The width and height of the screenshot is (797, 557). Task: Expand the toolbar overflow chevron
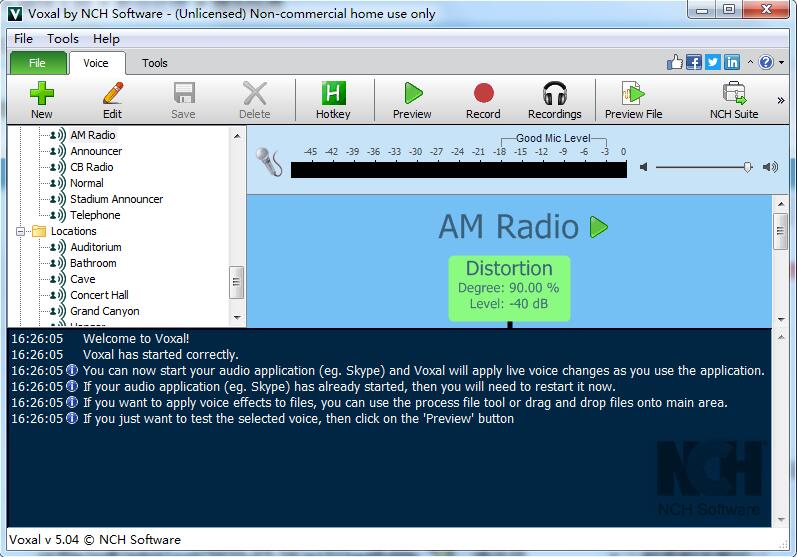(781, 100)
